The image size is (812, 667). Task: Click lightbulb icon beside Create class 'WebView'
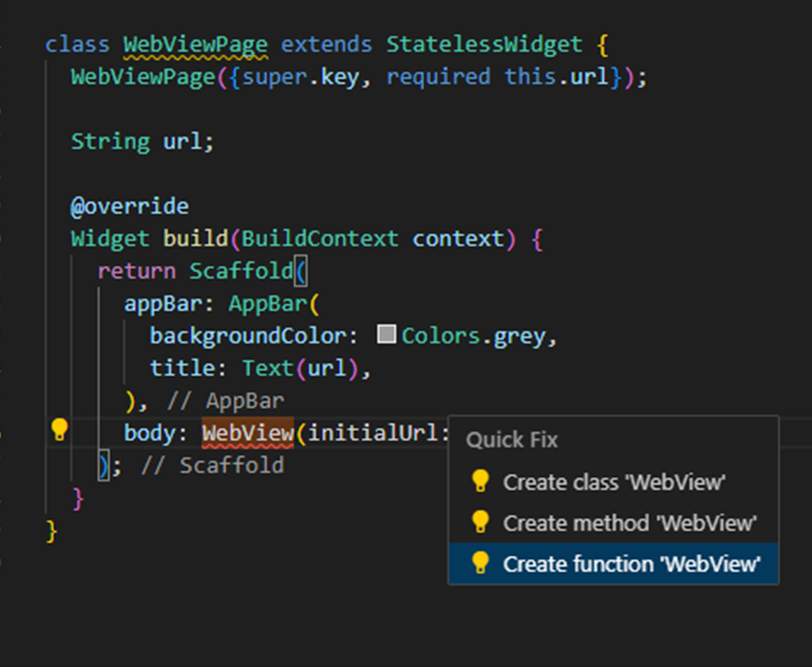pyautogui.click(x=481, y=481)
